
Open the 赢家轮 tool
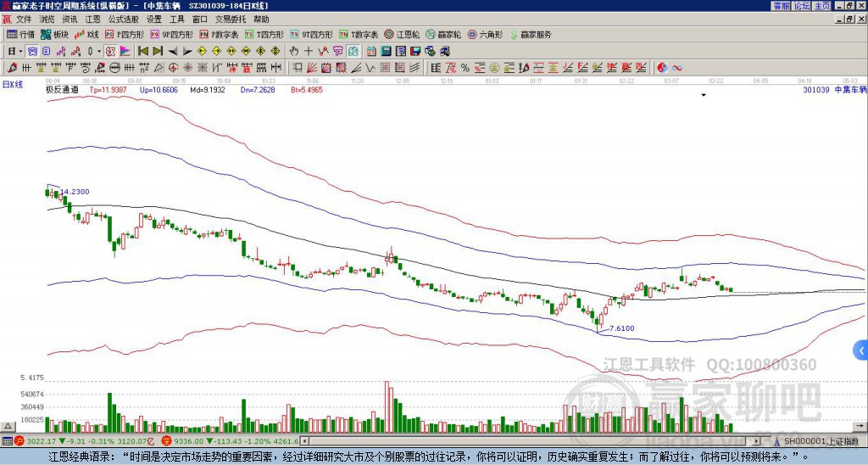coord(443,34)
